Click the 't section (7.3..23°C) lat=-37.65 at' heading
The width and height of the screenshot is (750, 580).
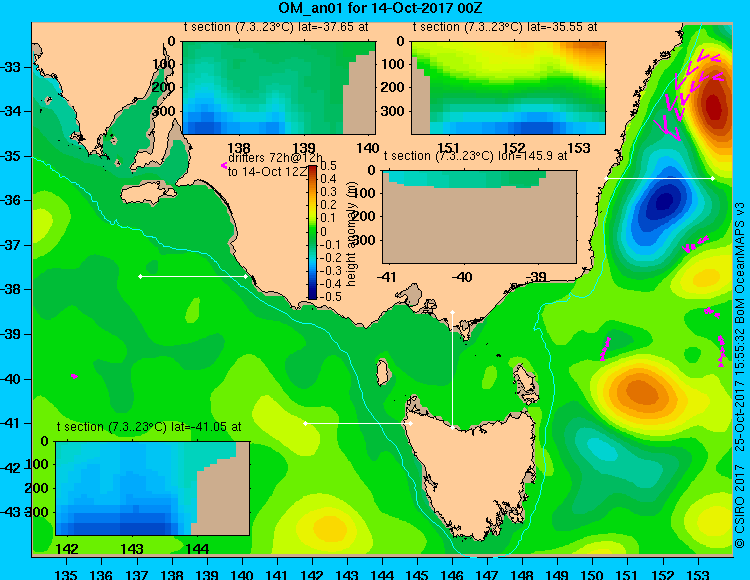click(276, 27)
